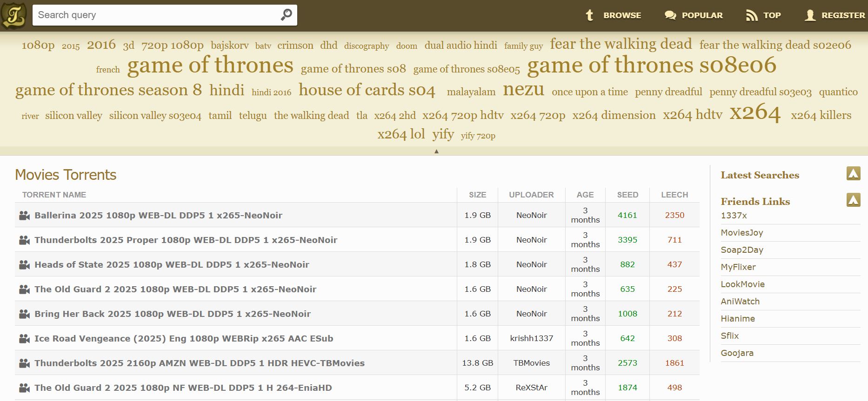Collapse the Latest Searches panel
Image resolution: width=868 pixels, height=401 pixels.
(x=853, y=174)
